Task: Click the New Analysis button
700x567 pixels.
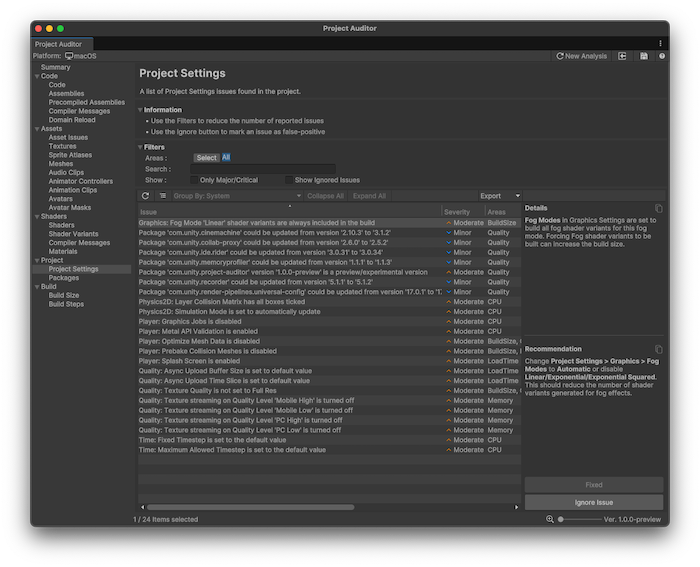Action: pyautogui.click(x=581, y=57)
